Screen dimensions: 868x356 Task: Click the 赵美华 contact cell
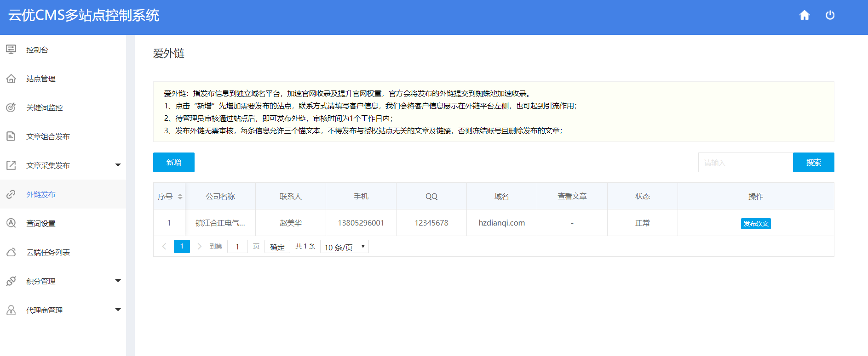(291, 223)
